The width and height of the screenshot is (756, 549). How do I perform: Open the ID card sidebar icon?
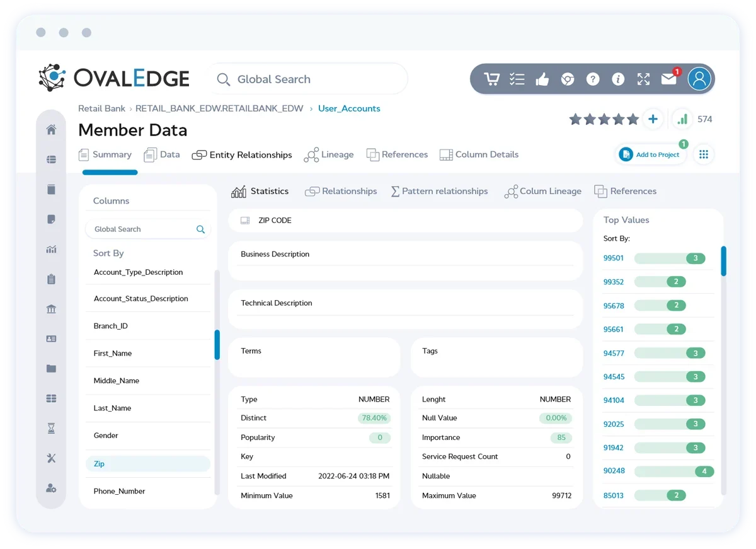tap(52, 338)
